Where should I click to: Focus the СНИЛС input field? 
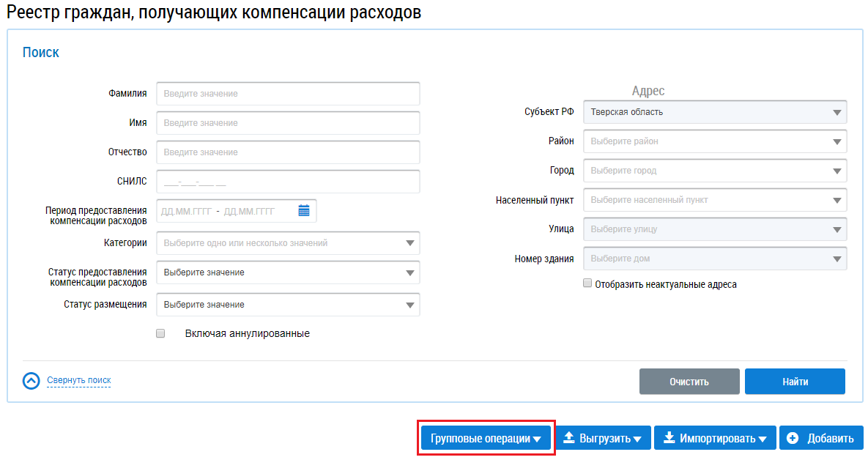pos(288,182)
